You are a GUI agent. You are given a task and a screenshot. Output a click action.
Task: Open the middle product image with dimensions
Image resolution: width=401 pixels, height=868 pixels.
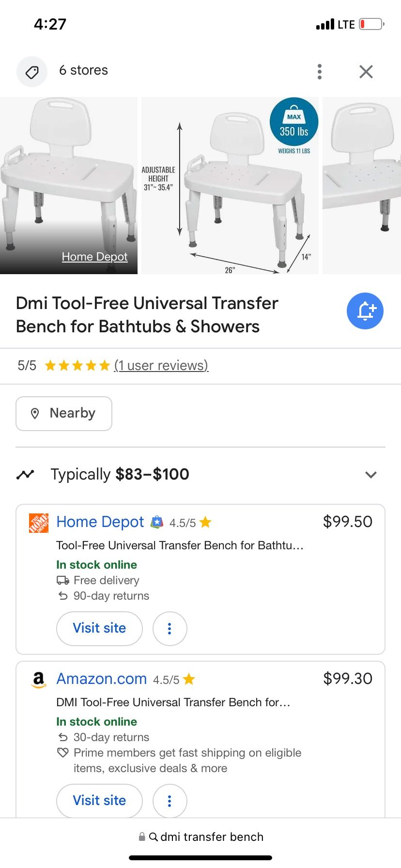pyautogui.click(x=230, y=185)
